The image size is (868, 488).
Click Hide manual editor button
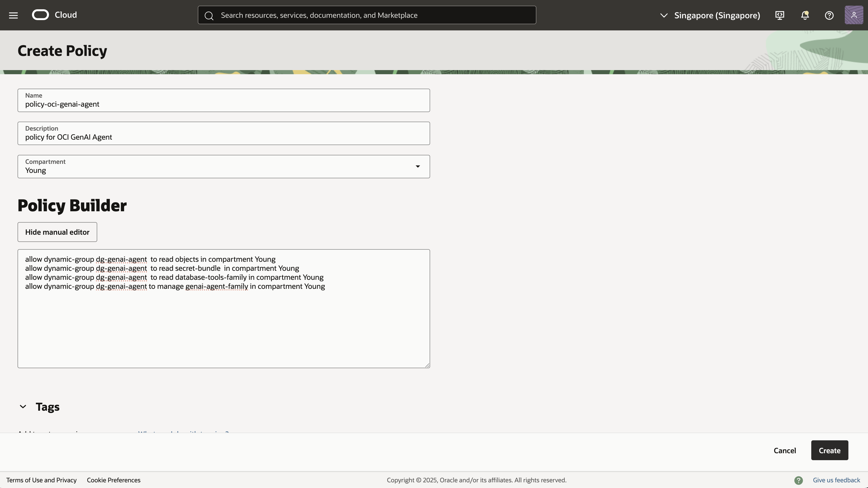pyautogui.click(x=57, y=232)
